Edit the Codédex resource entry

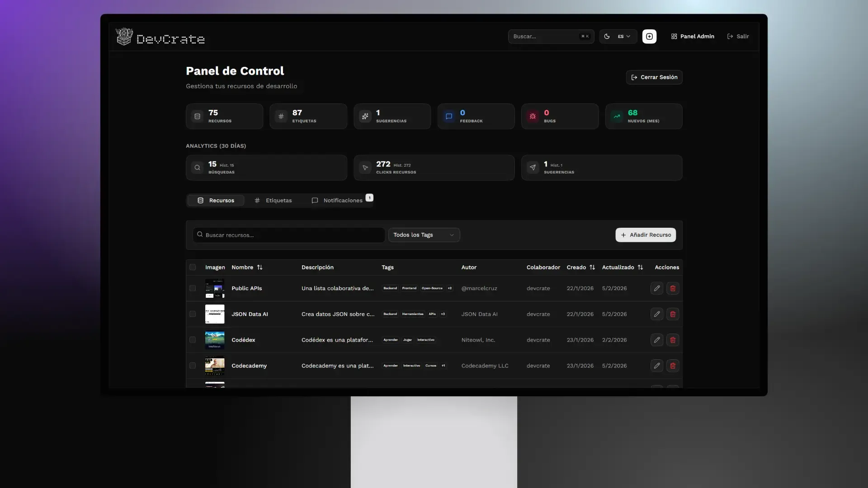pyautogui.click(x=656, y=340)
